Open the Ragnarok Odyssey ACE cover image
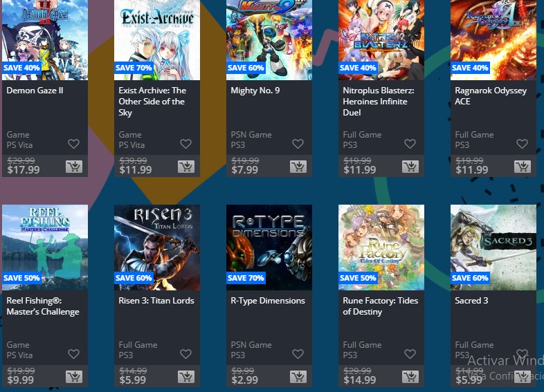This screenshot has height=392, width=544. click(493, 40)
